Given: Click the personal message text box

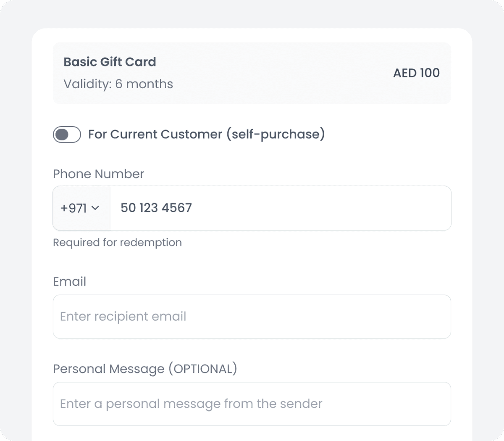Looking at the screenshot, I should 251,404.
